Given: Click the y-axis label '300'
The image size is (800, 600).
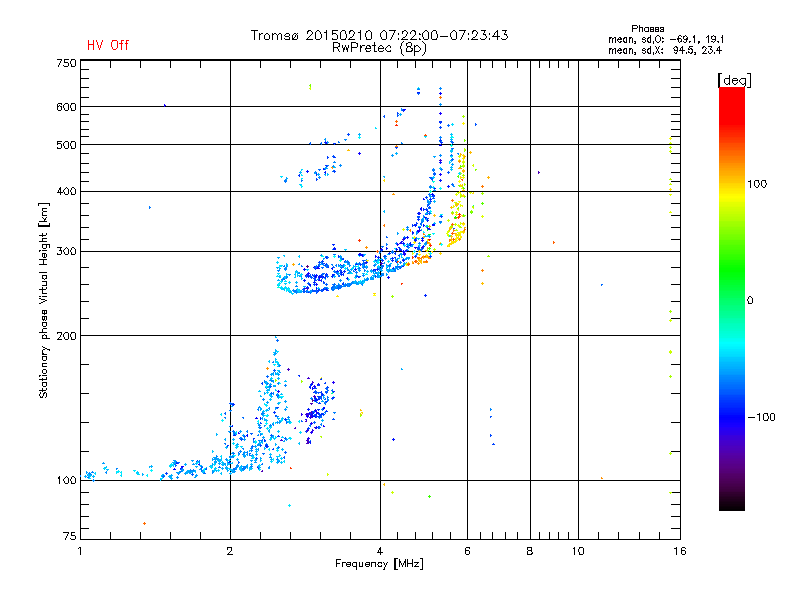Looking at the screenshot, I should [x=66, y=251].
